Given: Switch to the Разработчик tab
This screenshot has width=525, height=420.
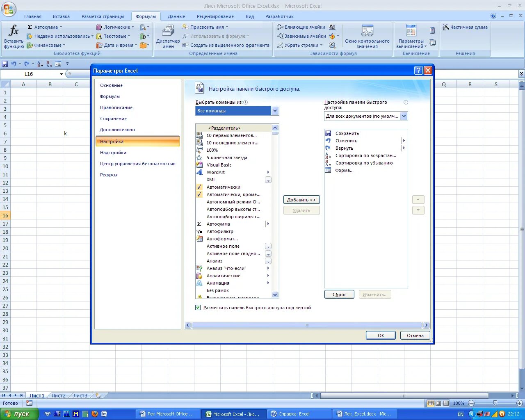Looking at the screenshot, I should (279, 16).
